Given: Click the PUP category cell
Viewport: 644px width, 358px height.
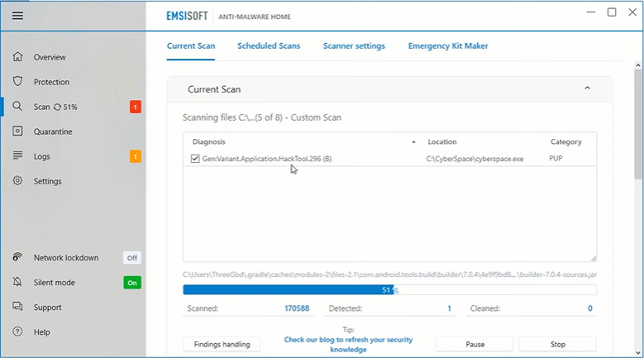Looking at the screenshot, I should pyautogui.click(x=556, y=158).
